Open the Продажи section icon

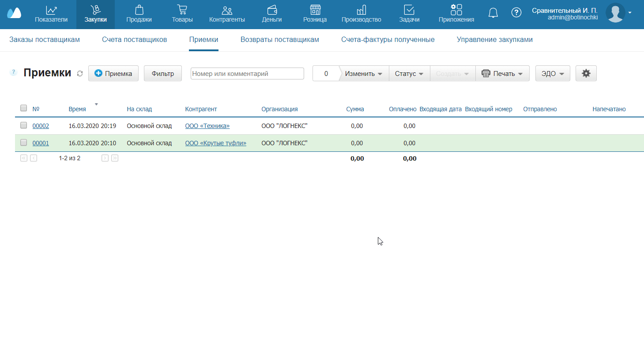(139, 10)
